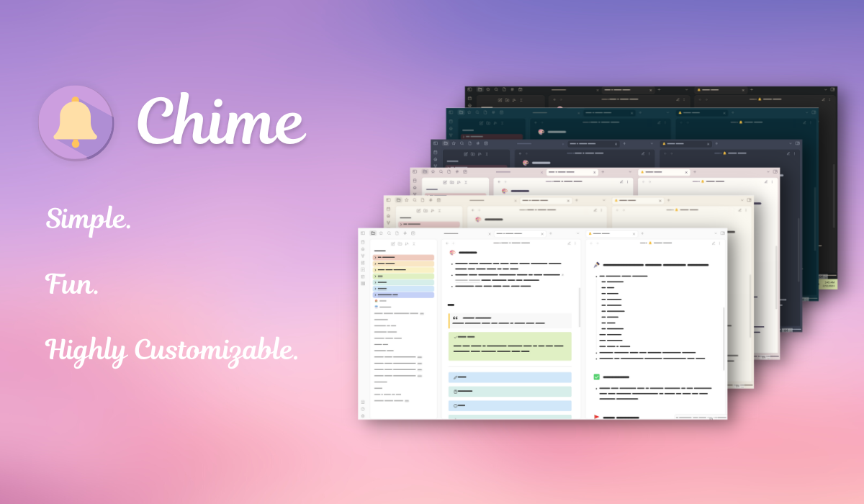Open middle pane tab-list dropdown in black window
This screenshot has height=504, width=864.
pos(687,89)
